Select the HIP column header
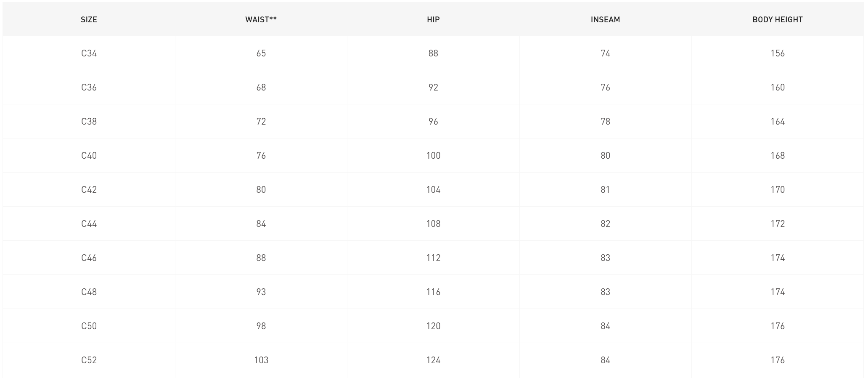 tap(433, 19)
